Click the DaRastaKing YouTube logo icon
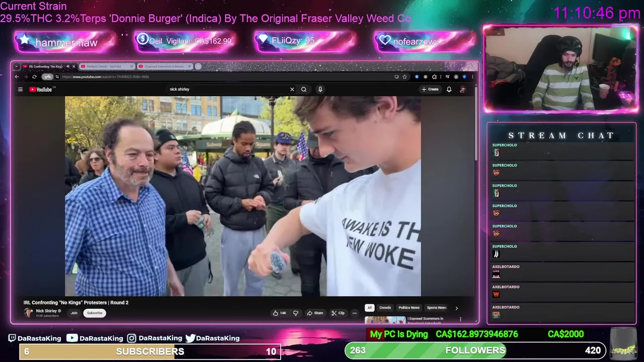Screen dimensions: 644x362 [x=72, y=338]
